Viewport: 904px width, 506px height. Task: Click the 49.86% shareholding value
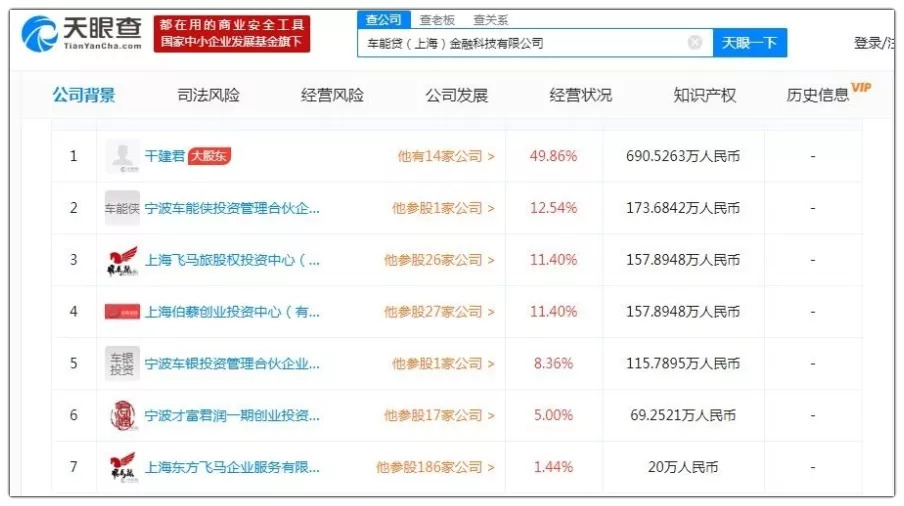pyautogui.click(x=553, y=156)
